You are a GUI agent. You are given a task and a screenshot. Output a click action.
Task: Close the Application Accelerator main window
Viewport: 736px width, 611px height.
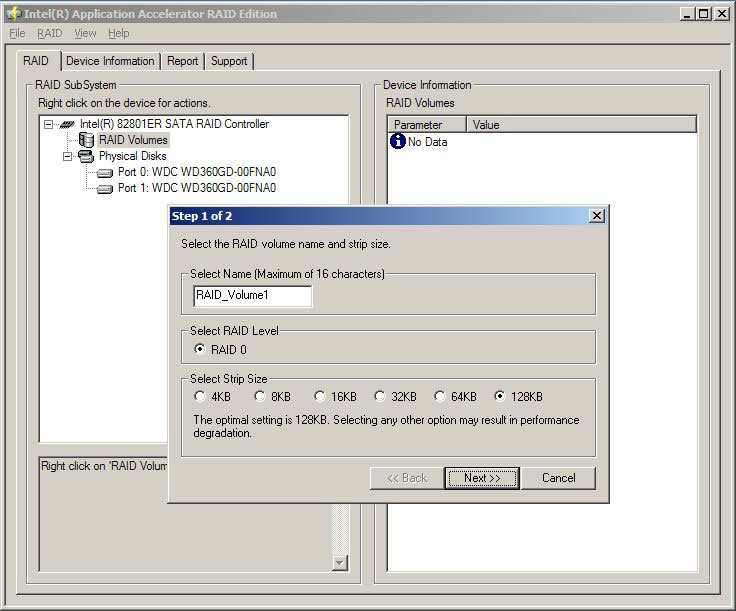(722, 14)
